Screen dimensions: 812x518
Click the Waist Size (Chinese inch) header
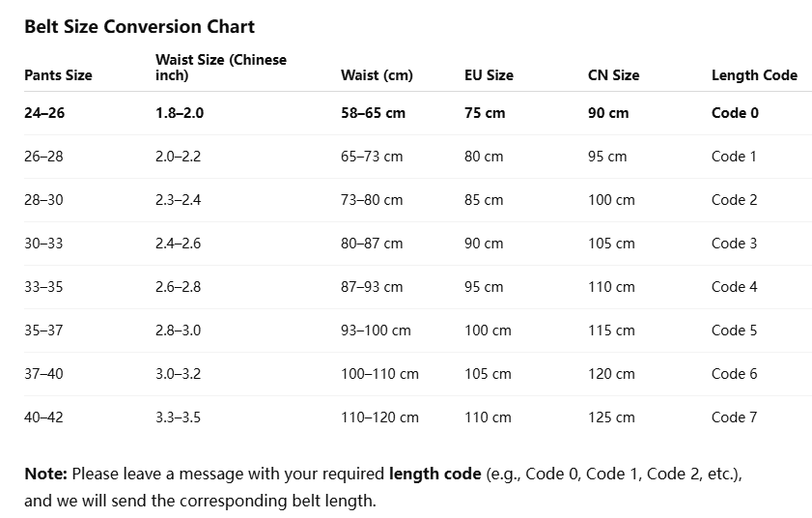221,68
